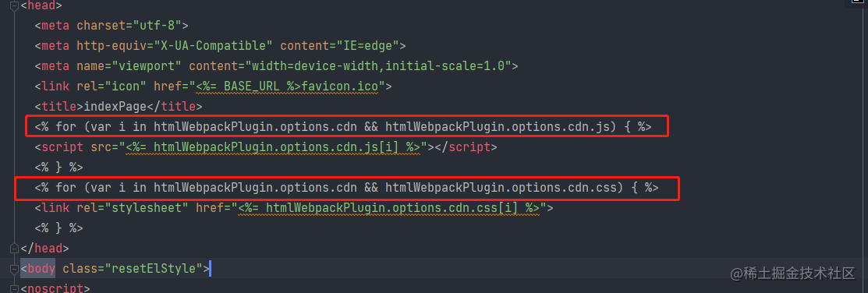The height and width of the screenshot is (293, 868).
Task: Click the script src cdn.js[i] expression
Action: click(x=273, y=147)
